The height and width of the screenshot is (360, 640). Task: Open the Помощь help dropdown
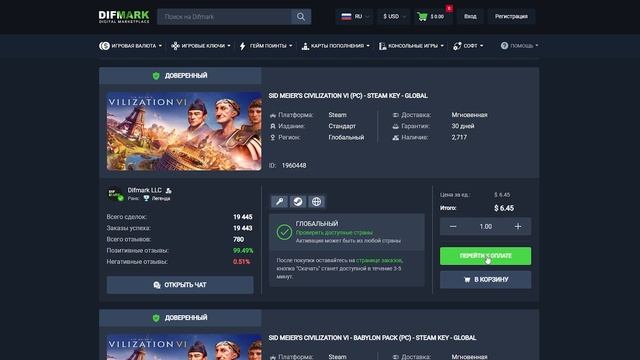click(x=519, y=46)
